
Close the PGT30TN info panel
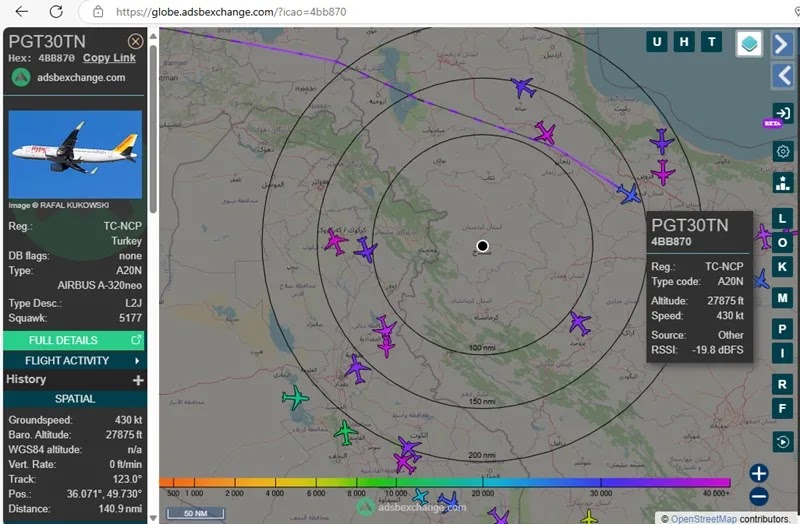(x=135, y=41)
